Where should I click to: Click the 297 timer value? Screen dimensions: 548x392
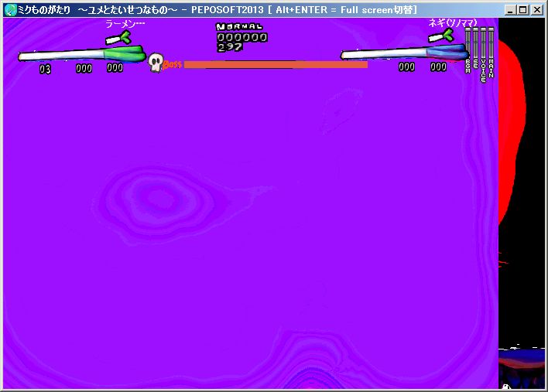pos(229,46)
